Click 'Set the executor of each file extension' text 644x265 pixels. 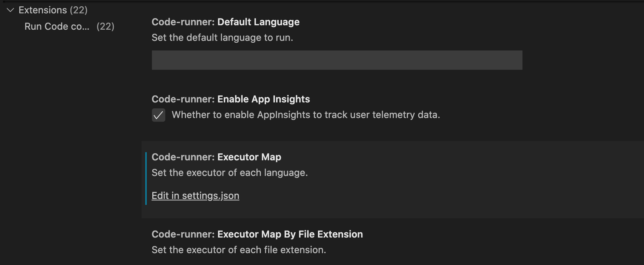[x=239, y=250]
